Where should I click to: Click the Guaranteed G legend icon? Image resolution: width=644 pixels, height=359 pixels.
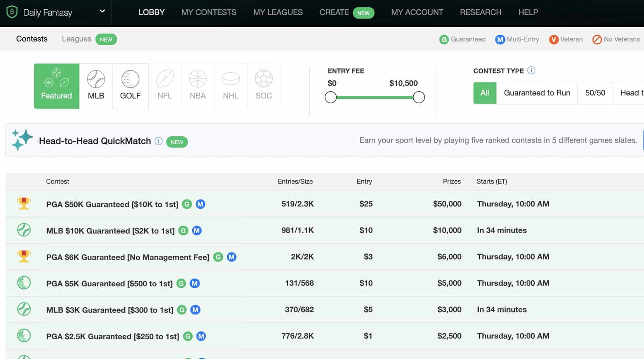coord(444,40)
